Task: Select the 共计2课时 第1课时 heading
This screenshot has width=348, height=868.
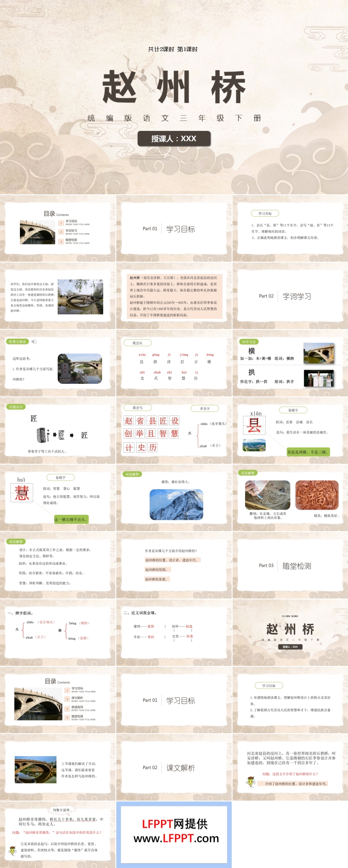Action: [173, 49]
